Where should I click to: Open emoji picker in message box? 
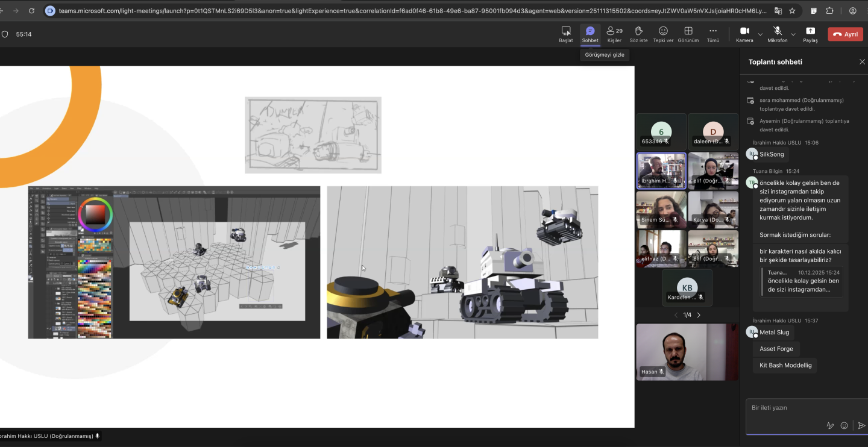pyautogui.click(x=844, y=425)
